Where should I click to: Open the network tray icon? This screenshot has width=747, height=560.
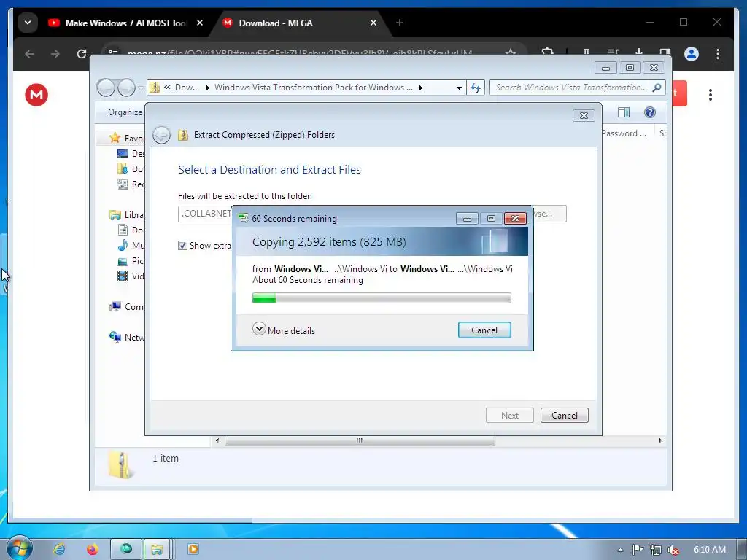coord(656,550)
